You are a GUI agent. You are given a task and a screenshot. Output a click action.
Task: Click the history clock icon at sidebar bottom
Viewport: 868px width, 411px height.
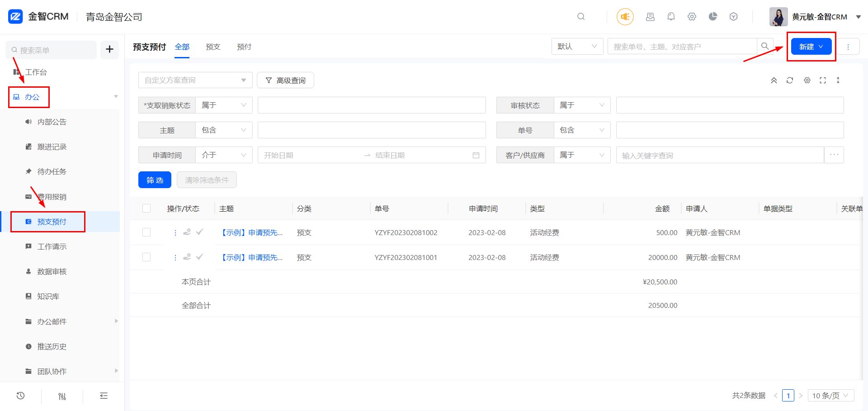[x=20, y=396]
